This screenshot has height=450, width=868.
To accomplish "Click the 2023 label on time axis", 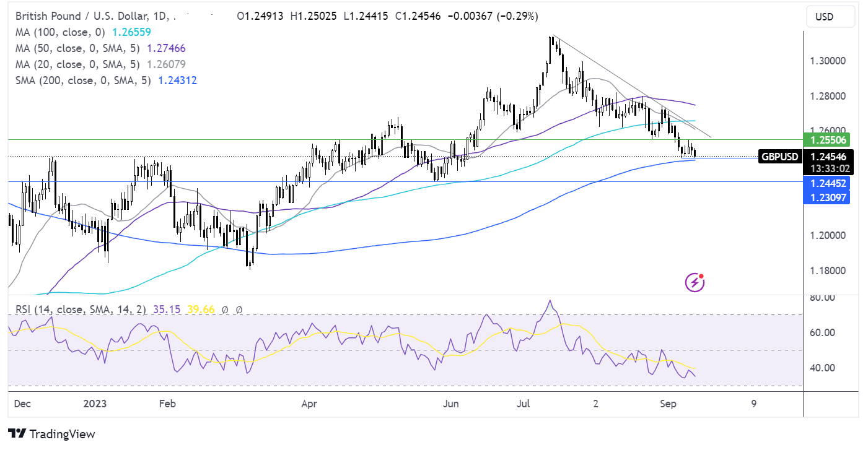I will coord(94,404).
